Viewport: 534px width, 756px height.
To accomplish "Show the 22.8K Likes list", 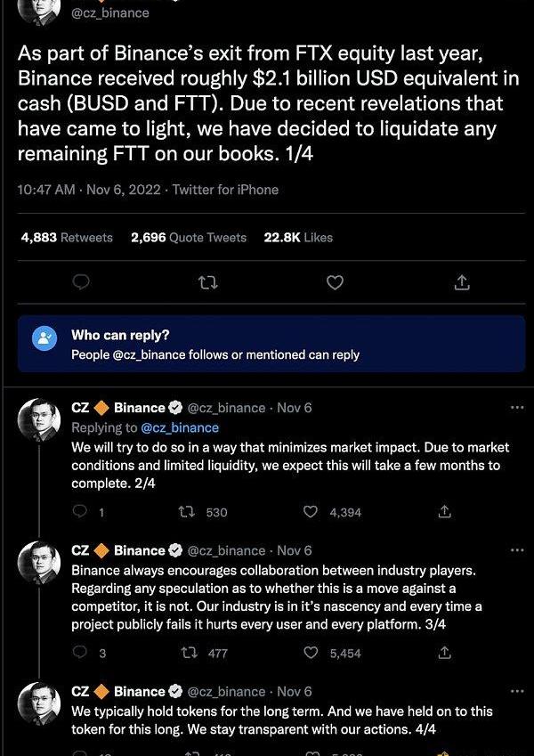I will 298,238.
